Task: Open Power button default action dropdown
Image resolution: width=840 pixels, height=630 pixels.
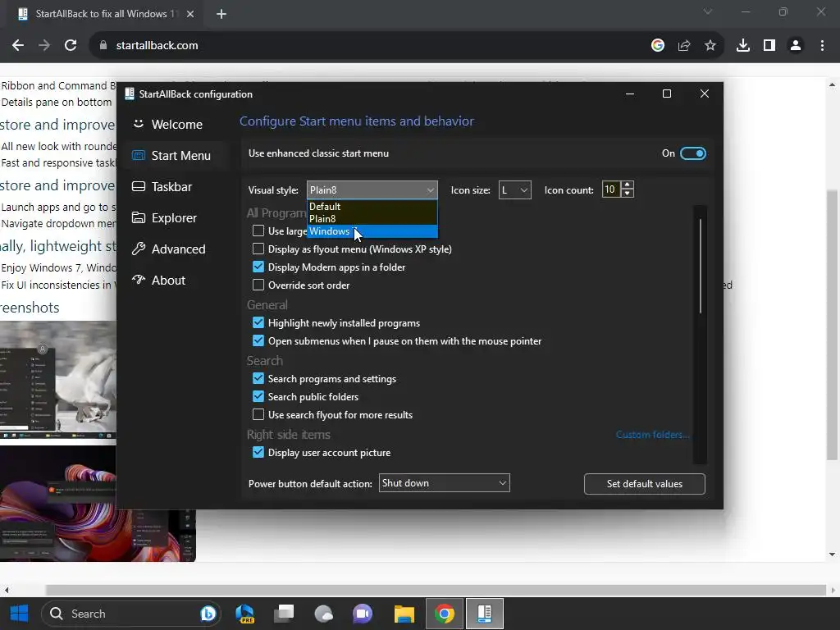Action: coord(444,483)
